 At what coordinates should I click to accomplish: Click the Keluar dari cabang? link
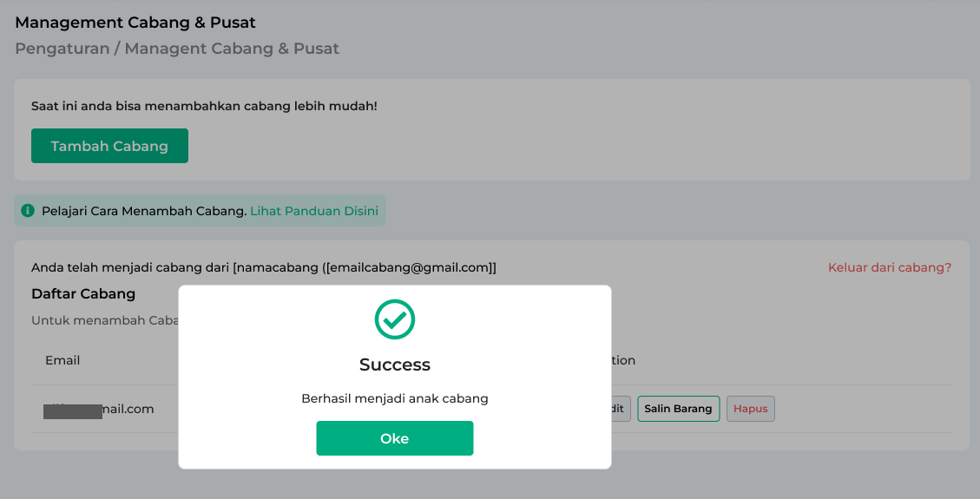click(890, 267)
